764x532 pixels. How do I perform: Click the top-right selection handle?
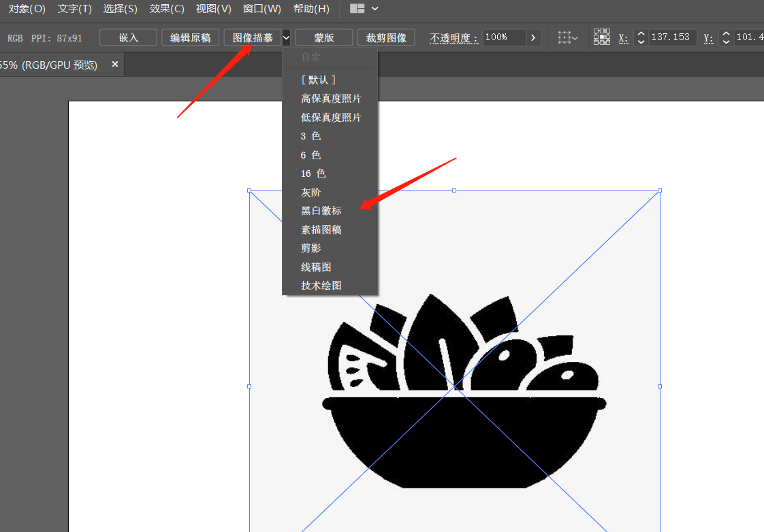point(660,190)
